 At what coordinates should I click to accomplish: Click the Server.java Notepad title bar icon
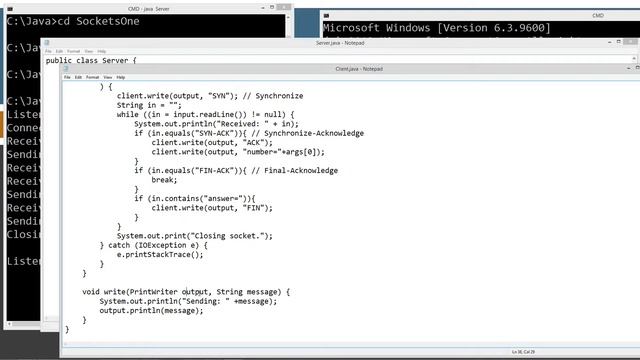pyautogui.click(x=47, y=42)
